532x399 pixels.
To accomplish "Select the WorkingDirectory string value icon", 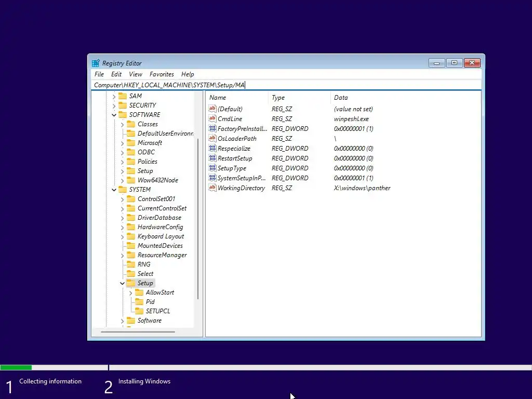I will [x=212, y=187].
